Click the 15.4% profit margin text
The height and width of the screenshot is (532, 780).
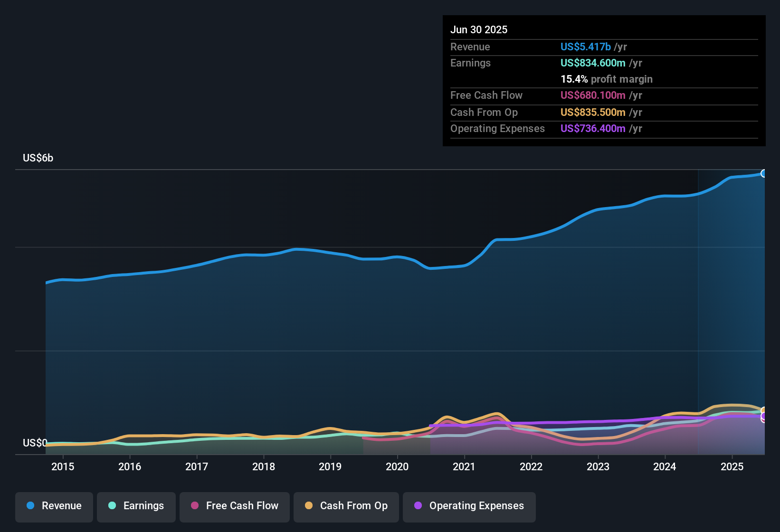[607, 79]
